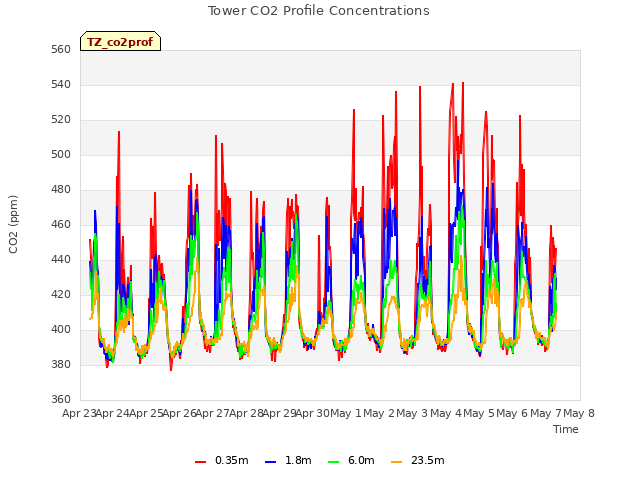This screenshot has height=480, width=640.
Task: Click the May 3 x-axis date label
Action: 413,413
